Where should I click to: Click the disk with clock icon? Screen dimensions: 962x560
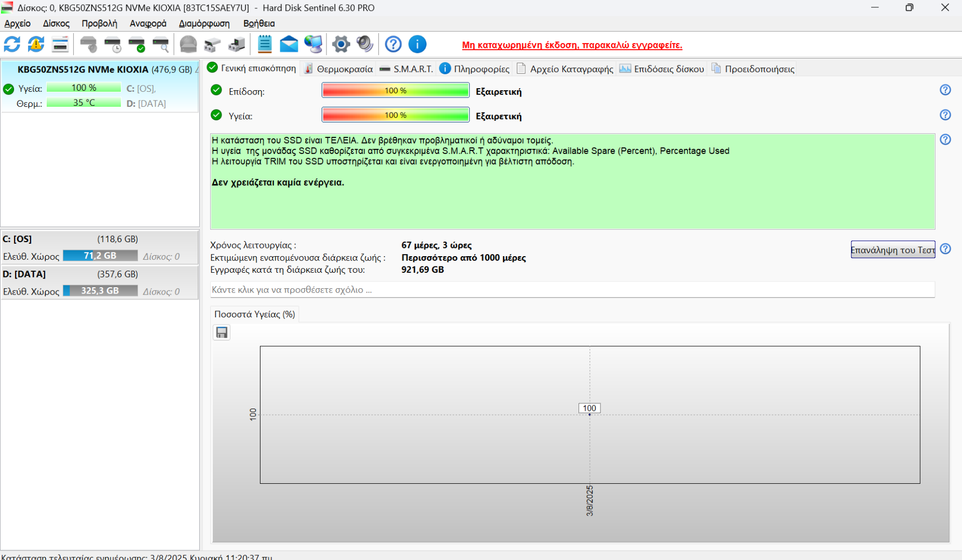(113, 45)
